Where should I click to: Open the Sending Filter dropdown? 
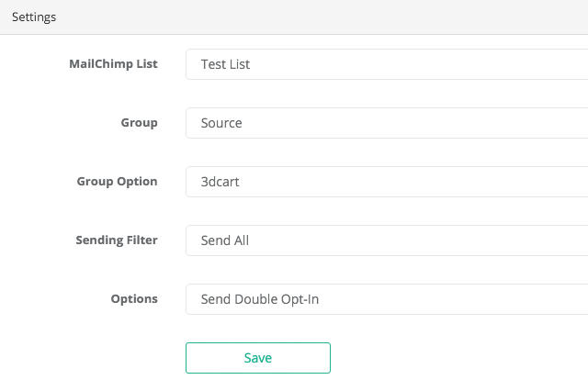pyautogui.click(x=386, y=240)
